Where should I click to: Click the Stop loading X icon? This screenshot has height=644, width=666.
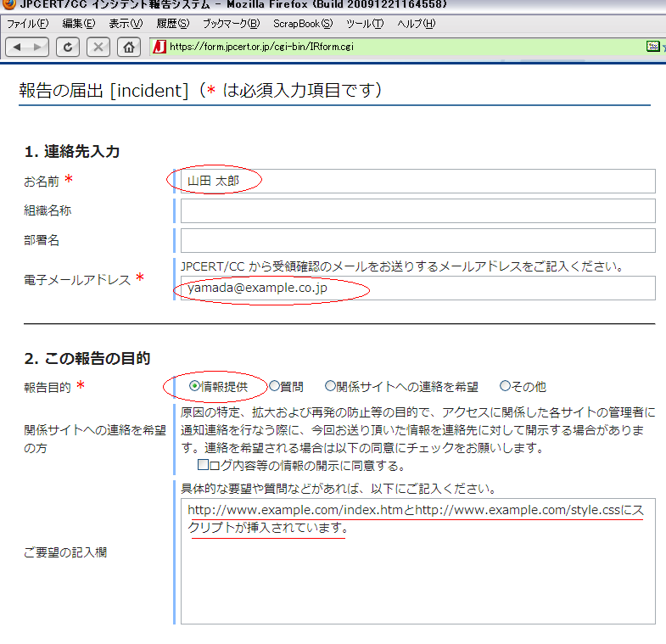tap(98, 47)
